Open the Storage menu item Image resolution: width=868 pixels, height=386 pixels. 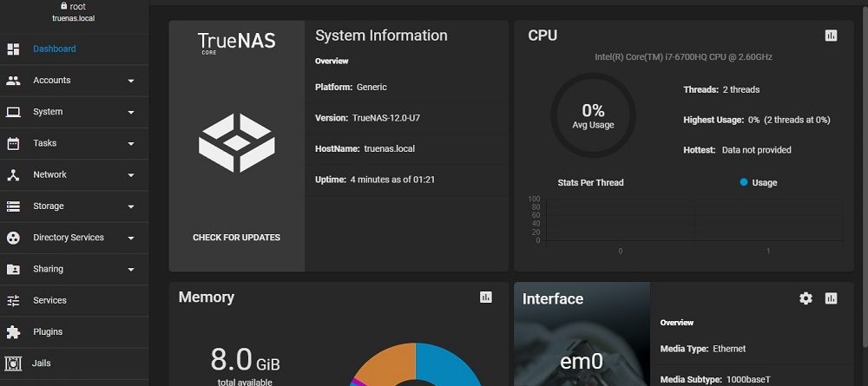(x=74, y=206)
